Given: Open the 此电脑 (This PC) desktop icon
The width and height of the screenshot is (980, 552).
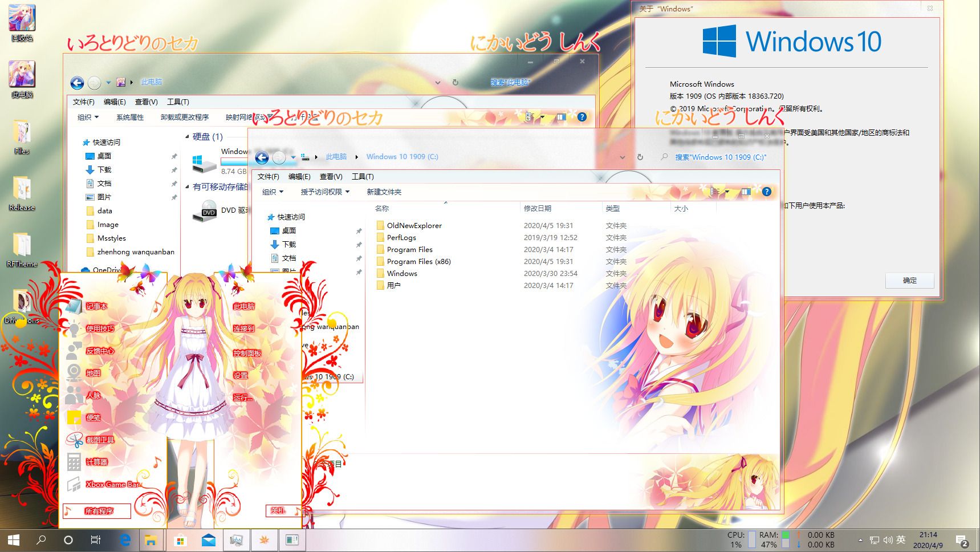Looking at the screenshot, I should tap(22, 79).
